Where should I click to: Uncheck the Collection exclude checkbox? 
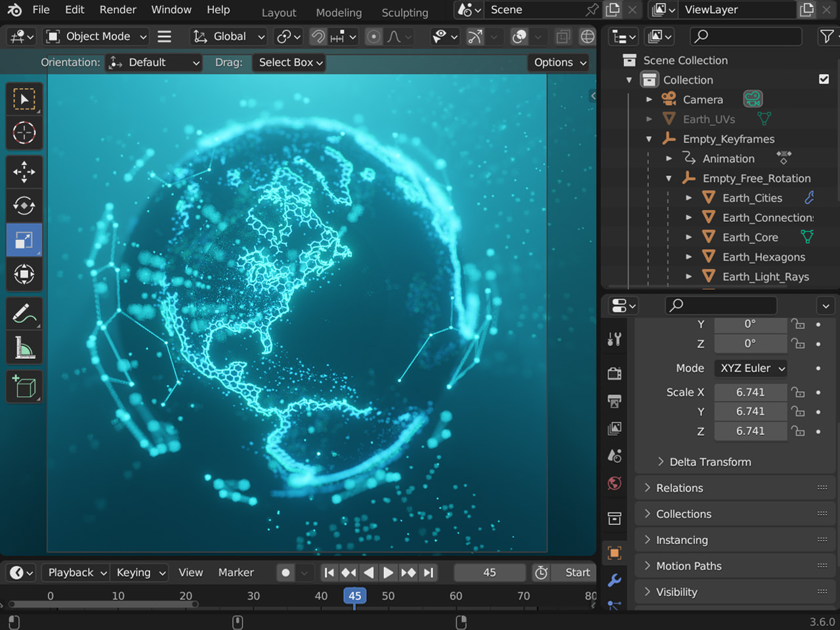point(824,79)
